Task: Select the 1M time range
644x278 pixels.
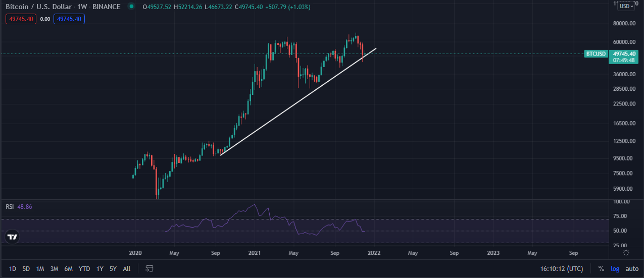Action: pos(40,268)
